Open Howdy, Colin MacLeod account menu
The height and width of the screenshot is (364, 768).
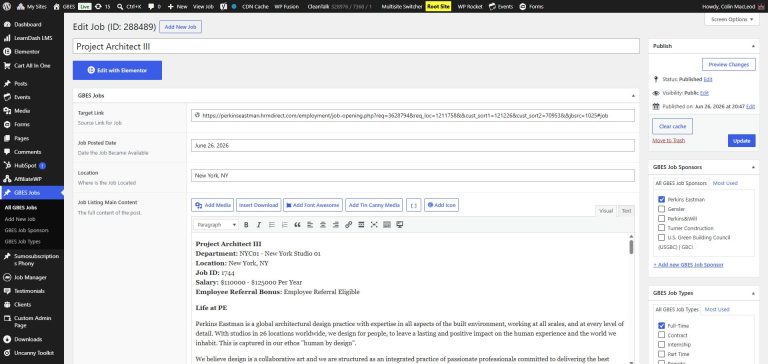pos(733,7)
